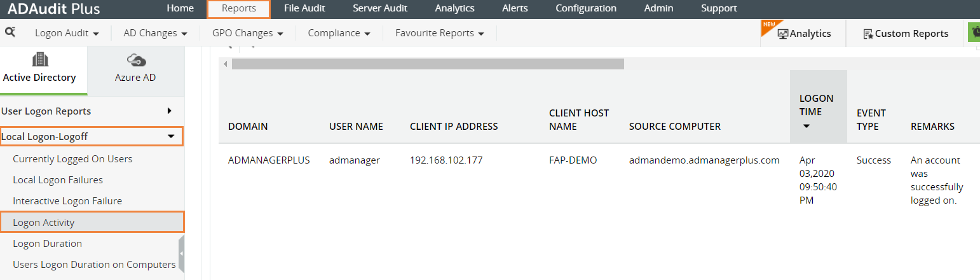Image resolution: width=980 pixels, height=280 pixels.
Task: Collapse the sidebar using the handle arrow
Action: (182, 253)
